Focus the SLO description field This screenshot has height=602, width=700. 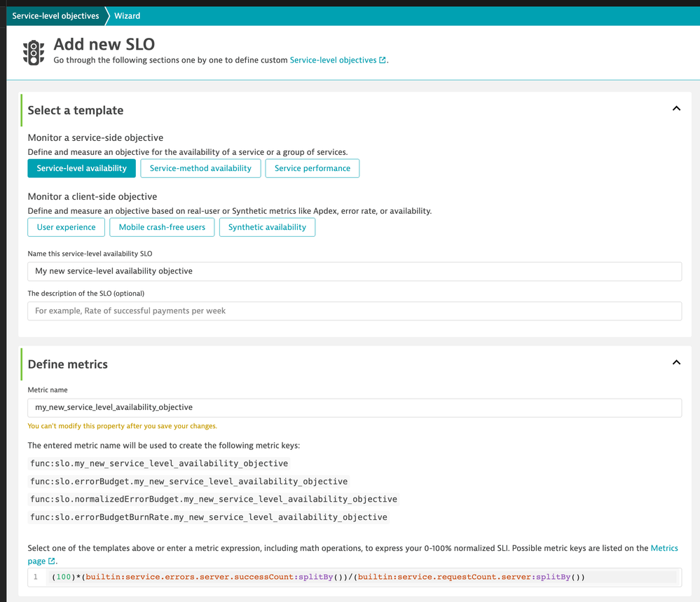(354, 311)
